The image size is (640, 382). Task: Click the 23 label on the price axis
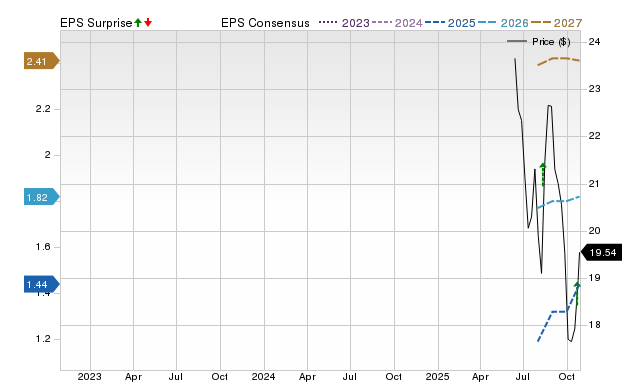click(x=595, y=89)
